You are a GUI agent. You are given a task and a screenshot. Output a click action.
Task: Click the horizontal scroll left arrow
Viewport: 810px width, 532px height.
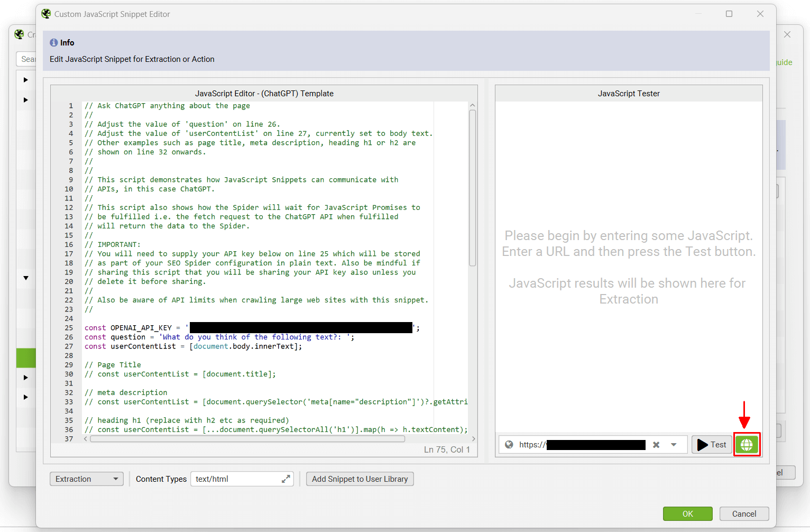coord(86,439)
